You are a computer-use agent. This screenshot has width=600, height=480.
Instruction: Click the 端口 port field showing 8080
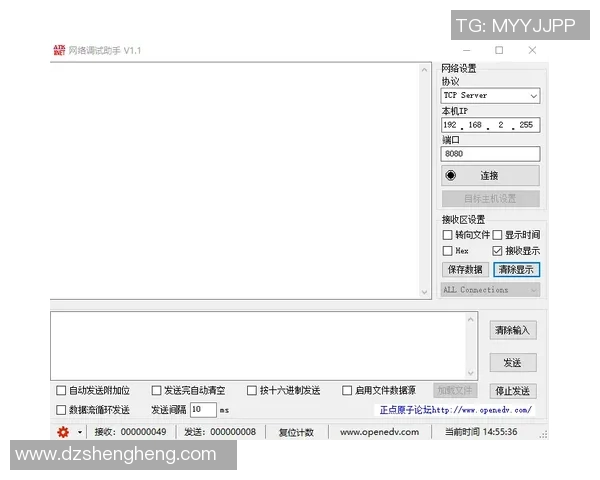(x=490, y=154)
